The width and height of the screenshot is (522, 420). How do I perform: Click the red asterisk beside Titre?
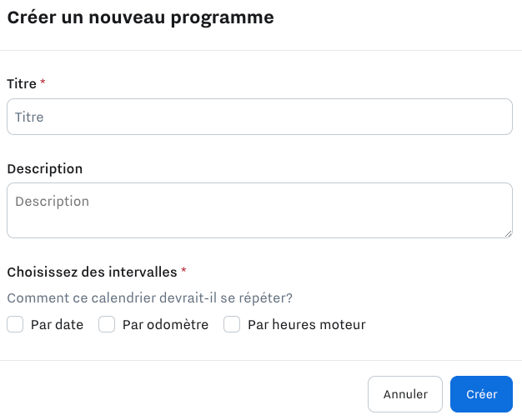43,83
